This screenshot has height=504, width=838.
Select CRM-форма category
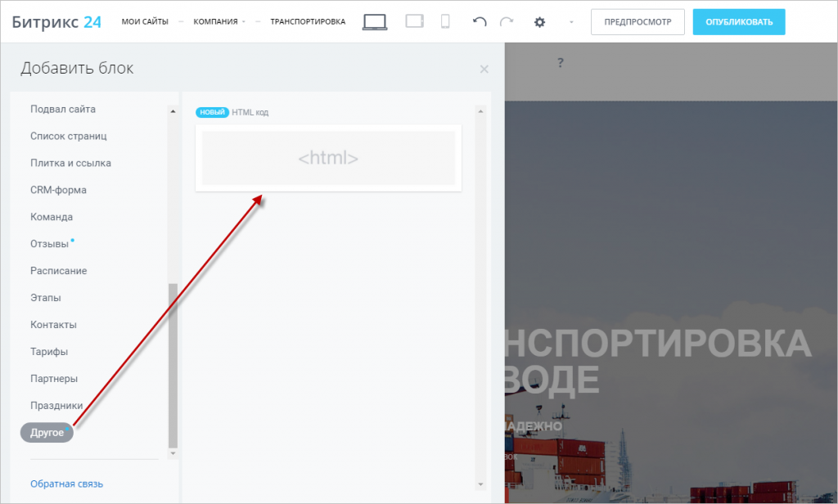click(x=58, y=190)
